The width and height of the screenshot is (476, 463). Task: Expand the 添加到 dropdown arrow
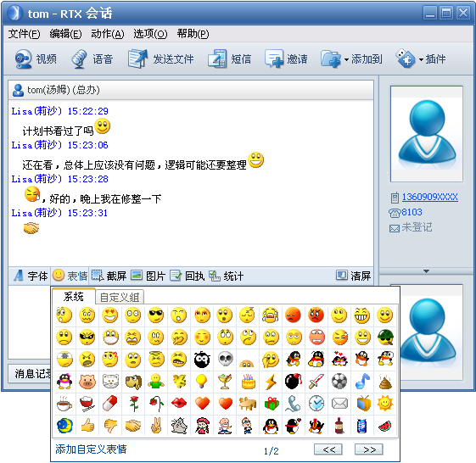click(x=346, y=59)
